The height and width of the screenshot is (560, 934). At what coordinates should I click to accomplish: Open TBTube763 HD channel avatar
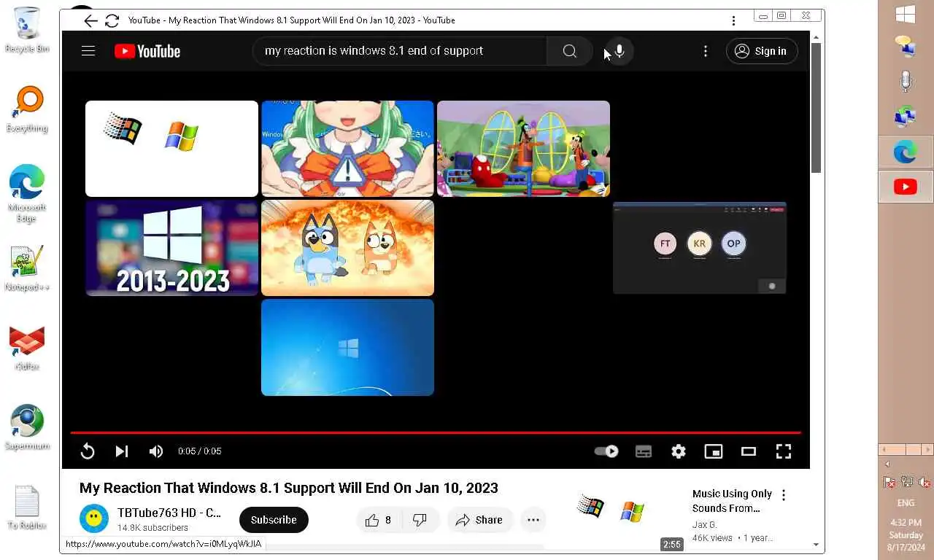tap(94, 519)
